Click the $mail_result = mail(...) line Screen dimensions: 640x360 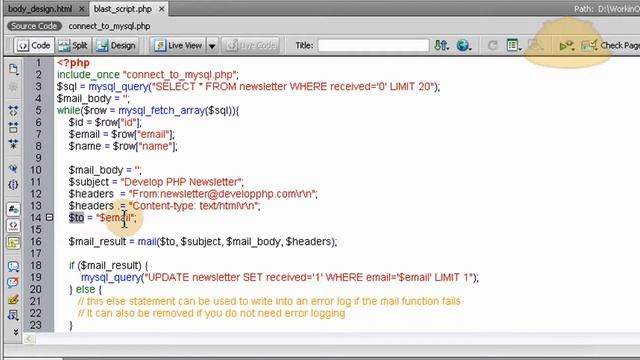point(203,242)
